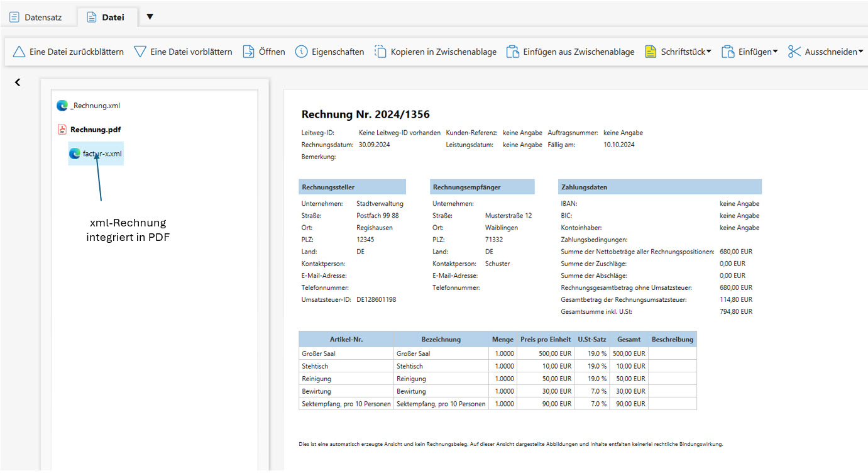Click the Gesamtbetrag der Rechnungsumsatzsteuer value 114,80 EUR

736,299
